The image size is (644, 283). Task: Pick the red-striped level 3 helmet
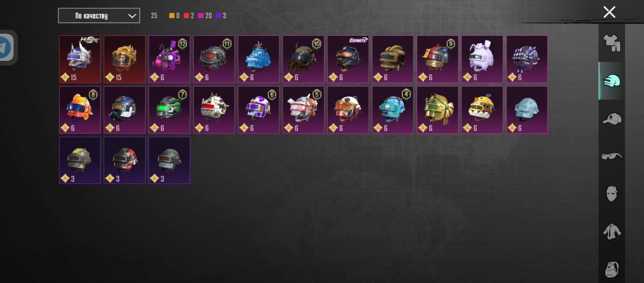tap(124, 160)
